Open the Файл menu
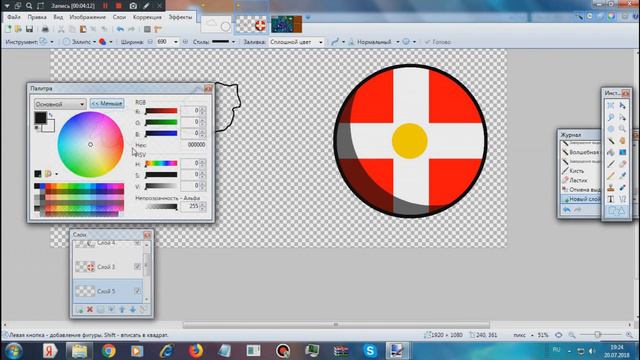The width and height of the screenshot is (640, 360). point(13,17)
